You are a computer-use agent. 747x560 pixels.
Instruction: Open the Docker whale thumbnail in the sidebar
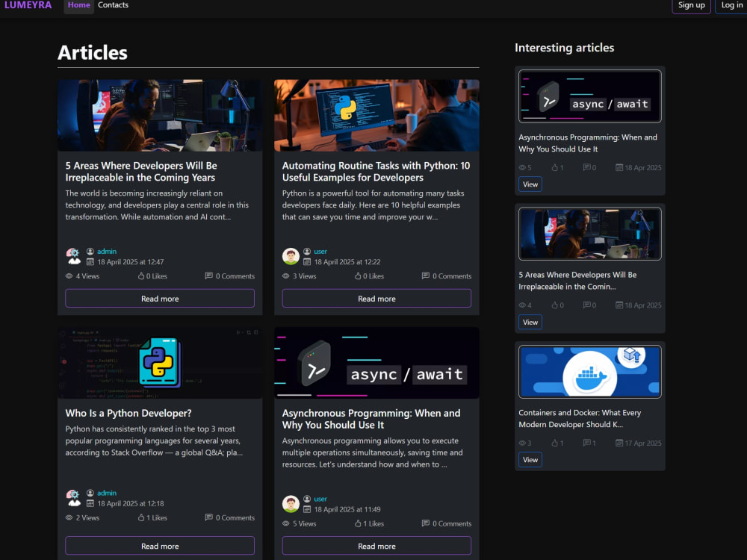[590, 371]
